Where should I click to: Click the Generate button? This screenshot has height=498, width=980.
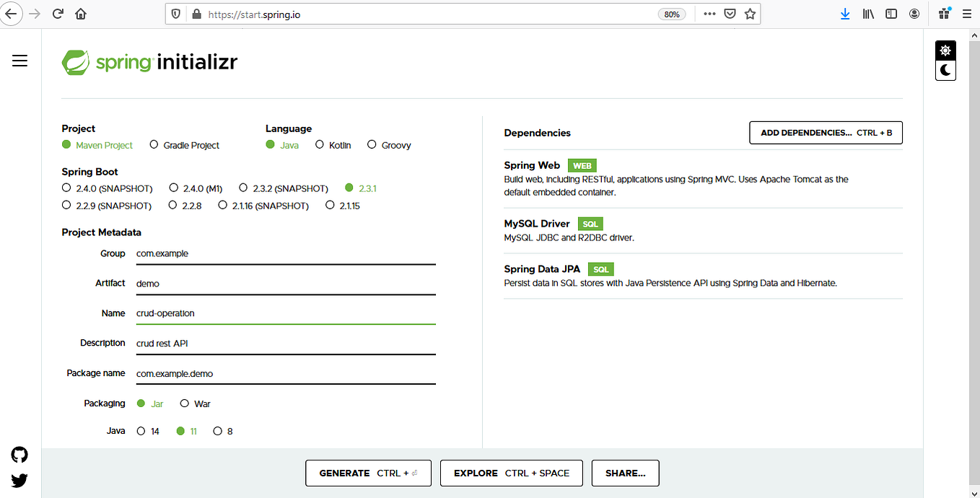368,473
